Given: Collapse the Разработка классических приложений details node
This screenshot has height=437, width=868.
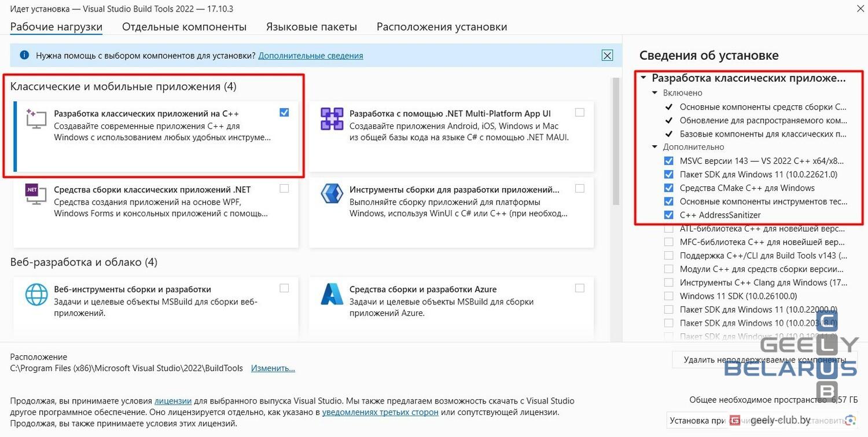Looking at the screenshot, I should tap(643, 78).
